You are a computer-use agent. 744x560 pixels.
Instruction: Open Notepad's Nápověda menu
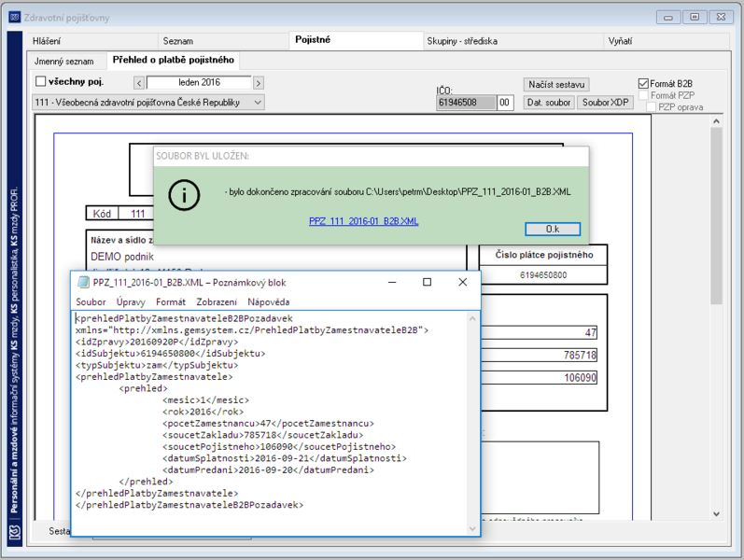click(x=269, y=301)
